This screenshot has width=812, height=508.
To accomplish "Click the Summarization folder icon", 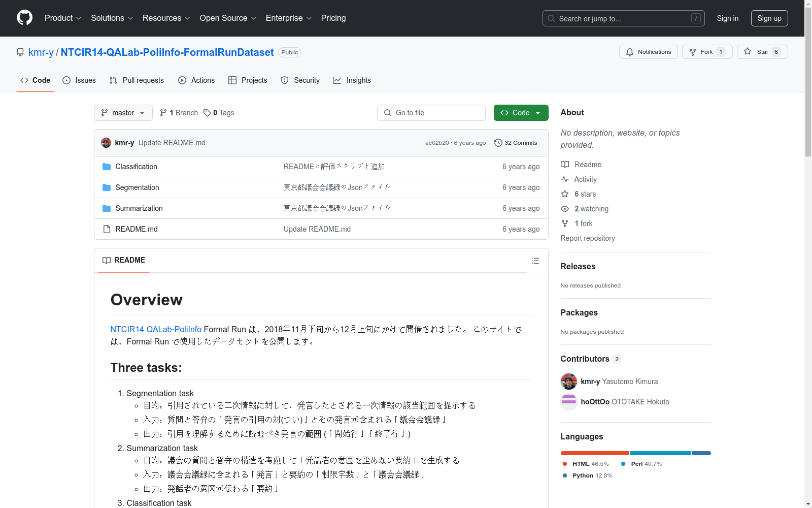I will (x=107, y=208).
